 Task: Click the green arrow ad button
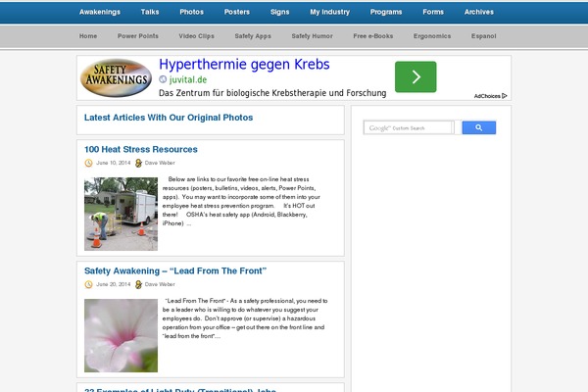(416, 76)
